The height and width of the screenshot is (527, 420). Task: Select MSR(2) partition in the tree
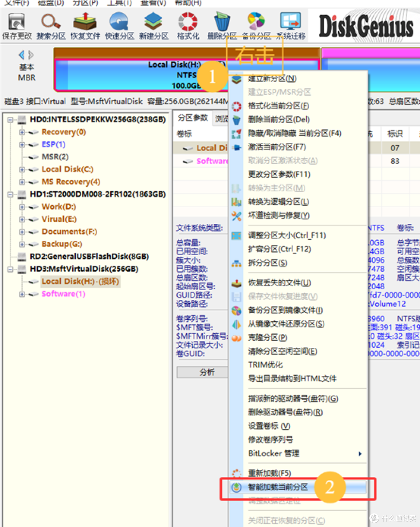55,157
